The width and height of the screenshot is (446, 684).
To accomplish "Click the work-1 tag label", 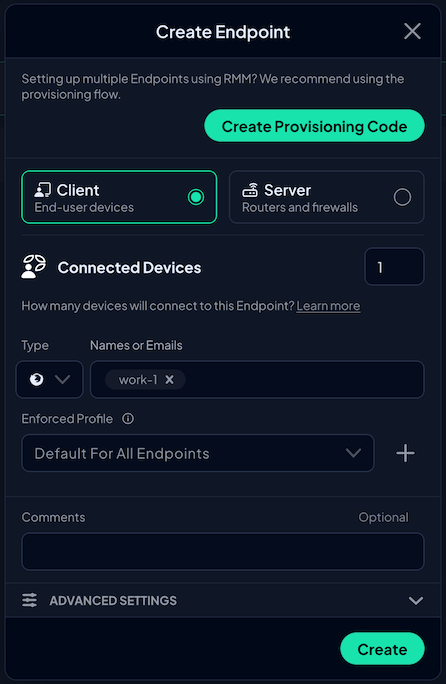I will click(x=138, y=380).
